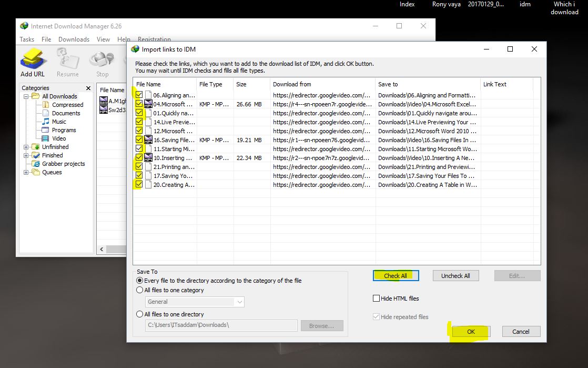
Task: Click the MP4 file icon for 04.Microsoft
Action: [148, 104]
